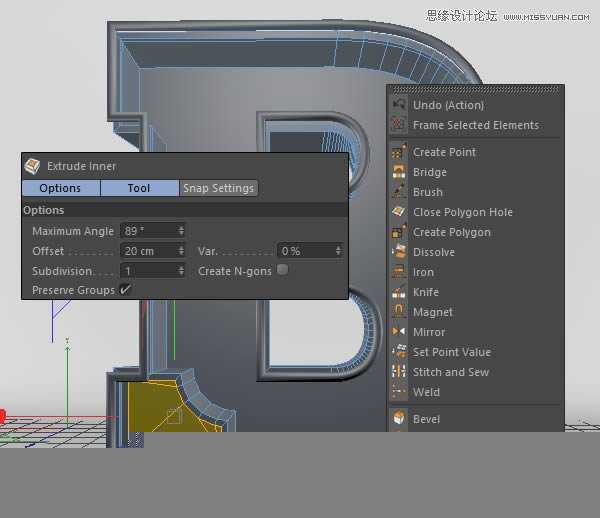Click the Bevel tool icon
This screenshot has height=518, width=600.
click(399, 419)
